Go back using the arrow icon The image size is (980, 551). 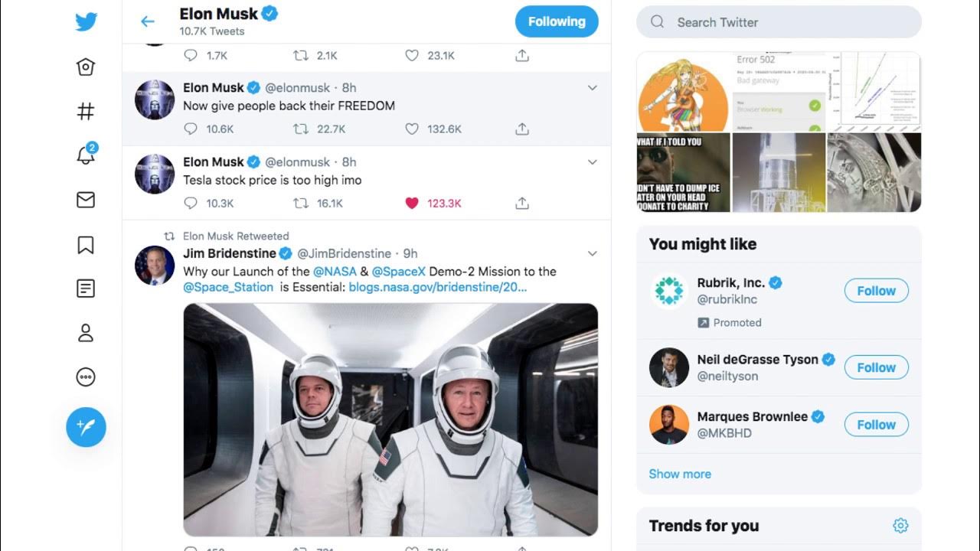148,22
